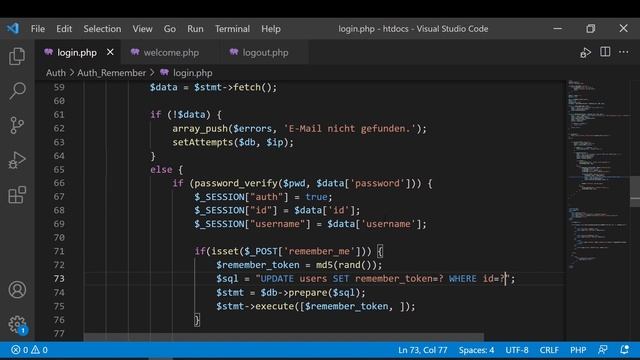The height and width of the screenshot is (360, 640).
Task: Click line number 66 in the gutter
Action: click(59, 183)
